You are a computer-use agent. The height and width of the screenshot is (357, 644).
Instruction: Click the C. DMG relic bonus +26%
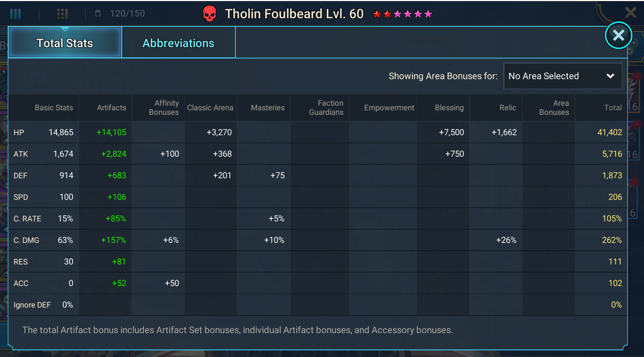tap(506, 240)
